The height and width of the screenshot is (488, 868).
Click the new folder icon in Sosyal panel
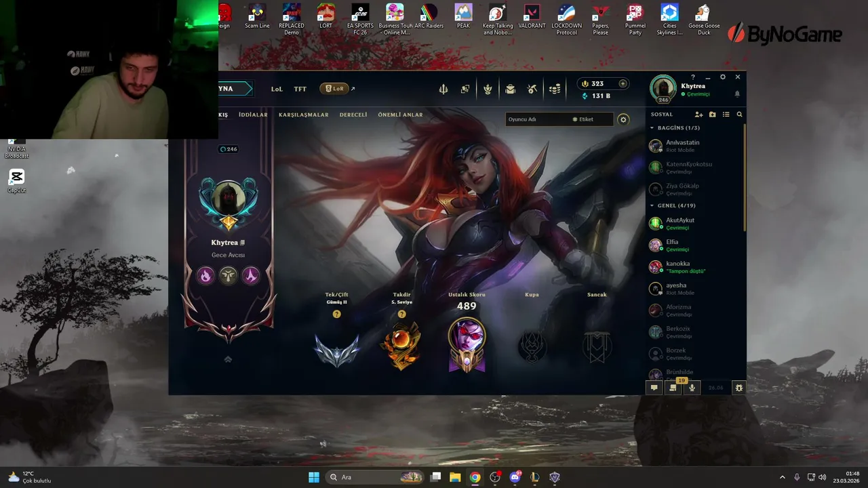(x=712, y=115)
